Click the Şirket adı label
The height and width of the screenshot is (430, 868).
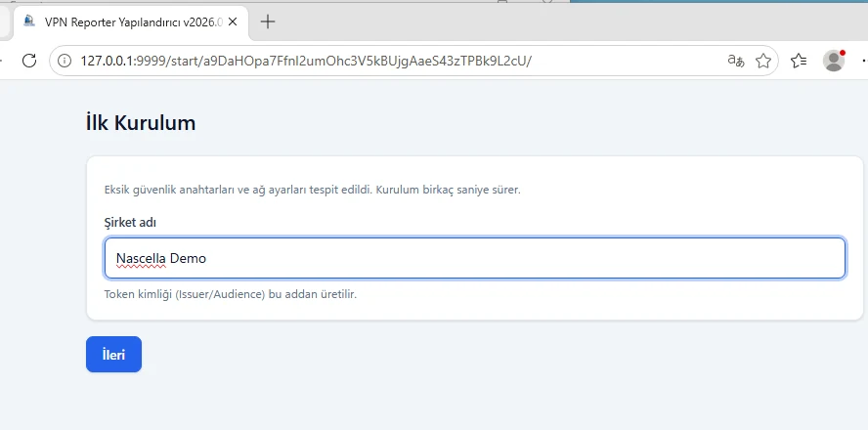pos(130,223)
